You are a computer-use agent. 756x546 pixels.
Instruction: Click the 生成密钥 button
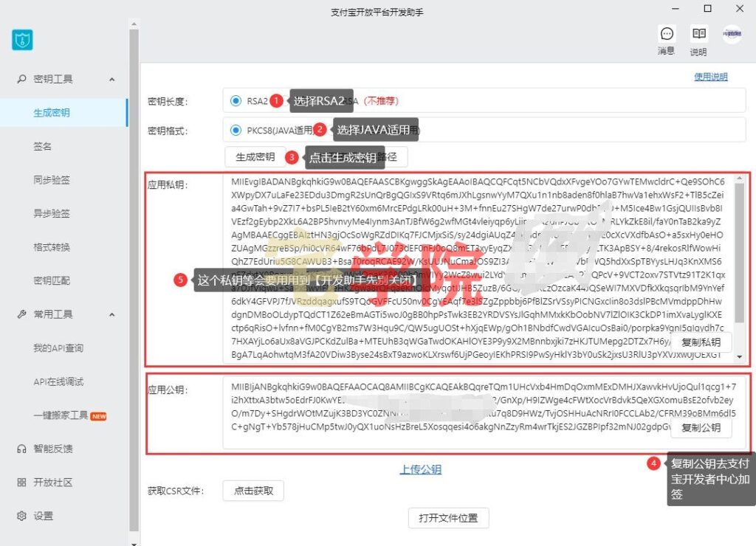255,156
